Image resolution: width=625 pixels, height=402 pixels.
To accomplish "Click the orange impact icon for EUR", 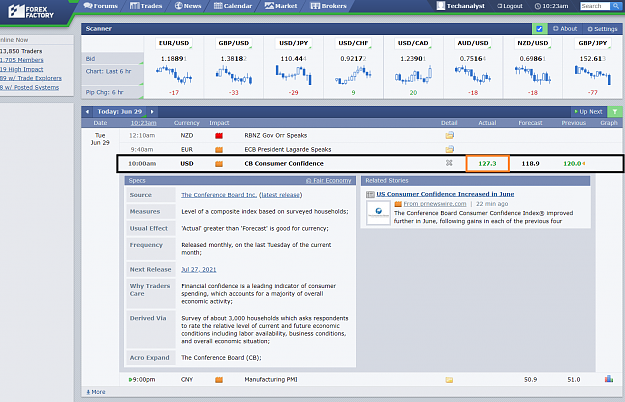I will point(219,150).
